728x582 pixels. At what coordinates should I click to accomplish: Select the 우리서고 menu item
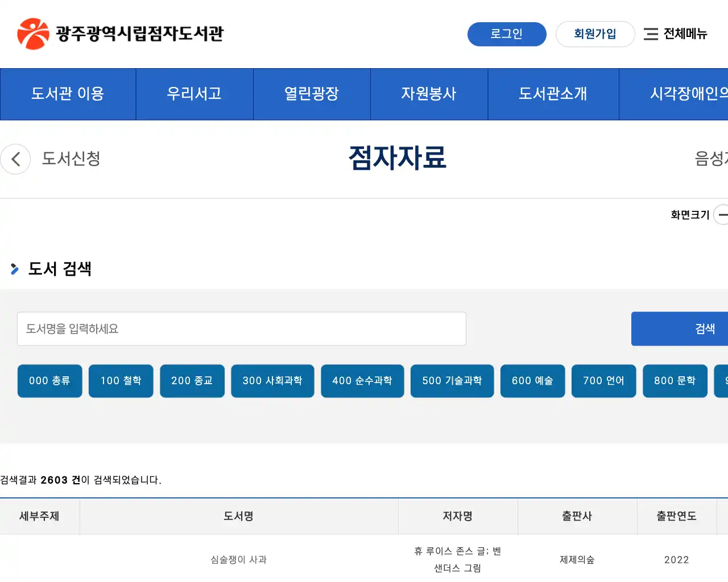tap(195, 94)
